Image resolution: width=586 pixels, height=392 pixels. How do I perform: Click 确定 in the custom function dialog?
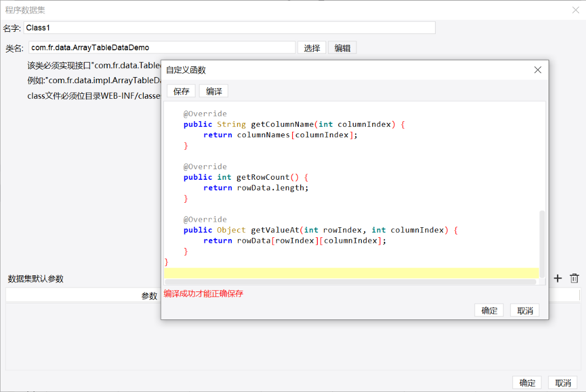489,310
